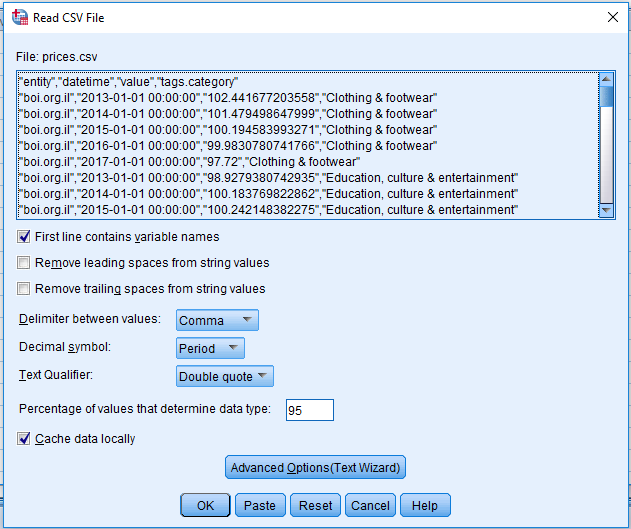631x529 pixels.
Task: Toggle the Cache data locally checkbox
Action: pyautogui.click(x=23, y=438)
